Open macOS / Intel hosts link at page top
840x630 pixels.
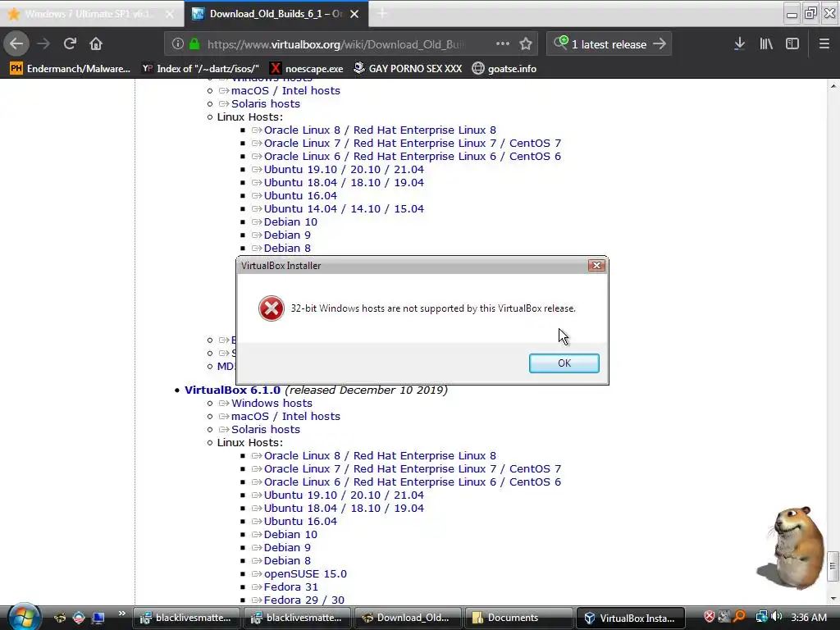285,90
